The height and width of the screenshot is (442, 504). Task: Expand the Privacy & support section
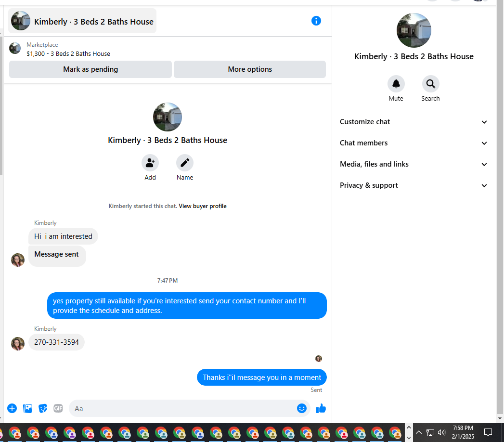pos(414,185)
